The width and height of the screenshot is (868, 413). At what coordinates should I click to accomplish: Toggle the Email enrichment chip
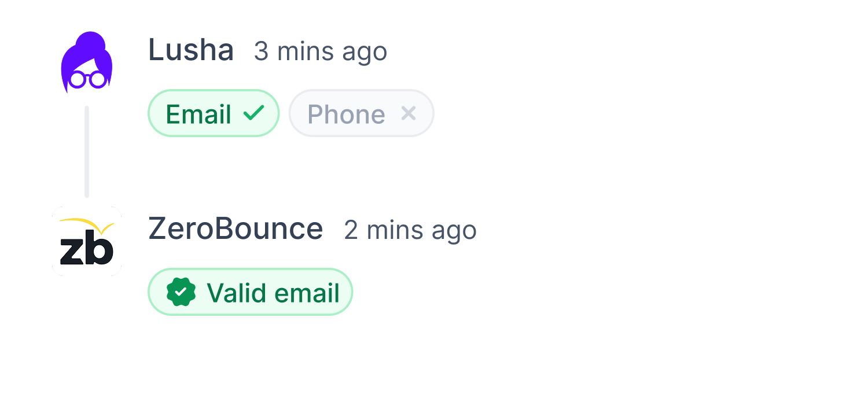coord(213,113)
